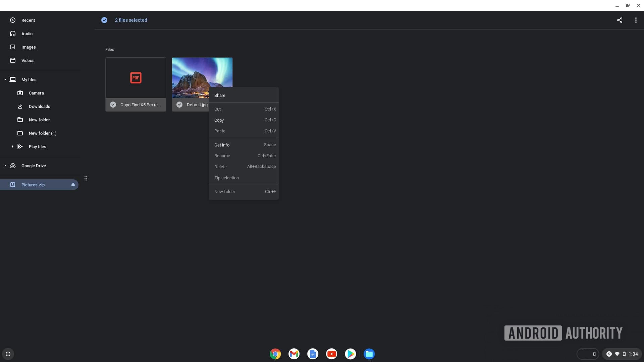Click Zip selection in context menu
Image resolution: width=644 pixels, height=362 pixels.
coord(226,178)
